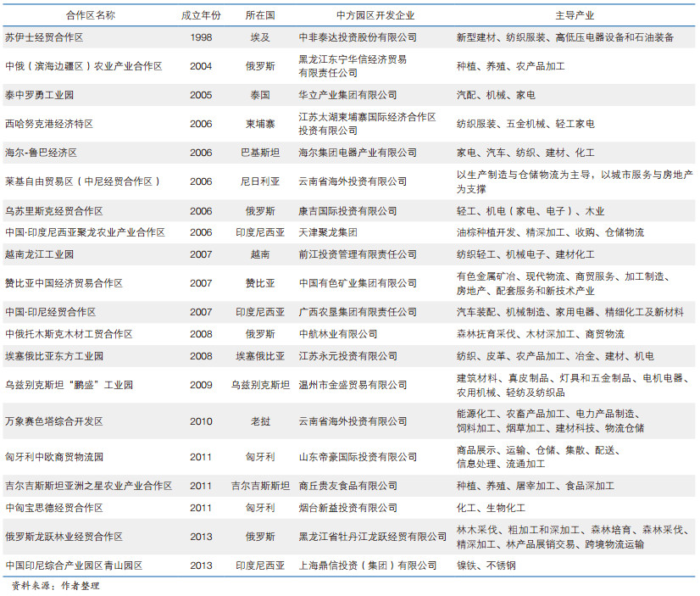Screen dimensions: 700x596
Task: Select 乌兹别克斯坦"鹏盛"工业园 cell
Action: (69, 385)
